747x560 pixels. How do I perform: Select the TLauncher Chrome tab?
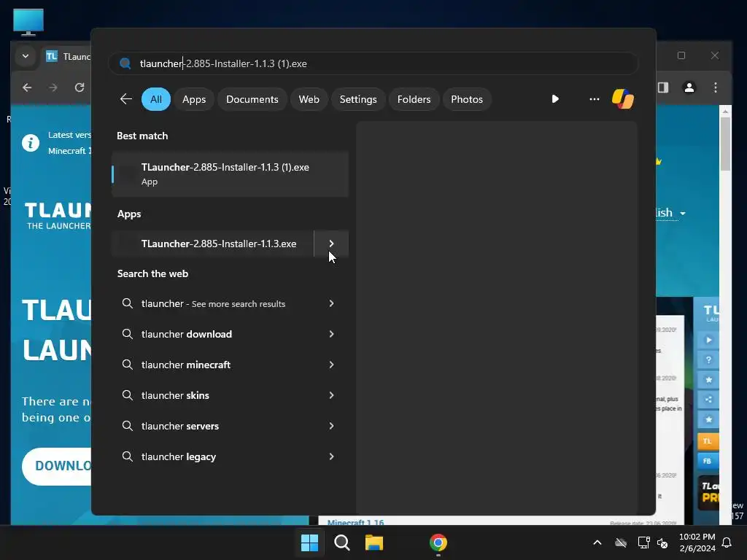coord(68,56)
